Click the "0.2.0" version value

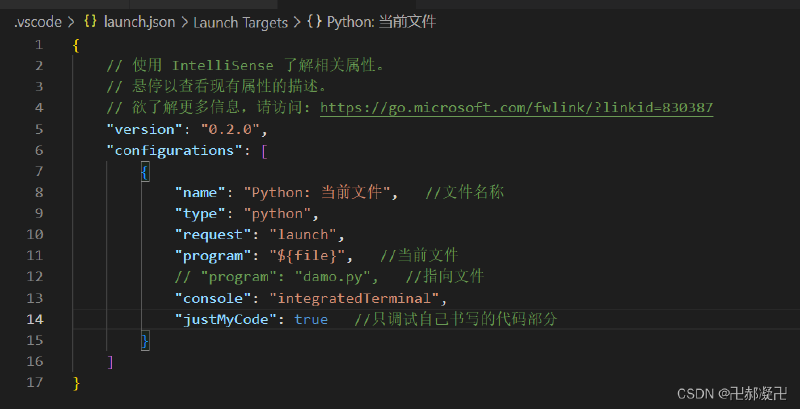click(x=230, y=129)
